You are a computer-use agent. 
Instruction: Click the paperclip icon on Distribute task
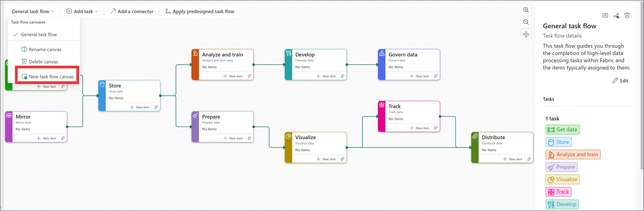click(529, 159)
